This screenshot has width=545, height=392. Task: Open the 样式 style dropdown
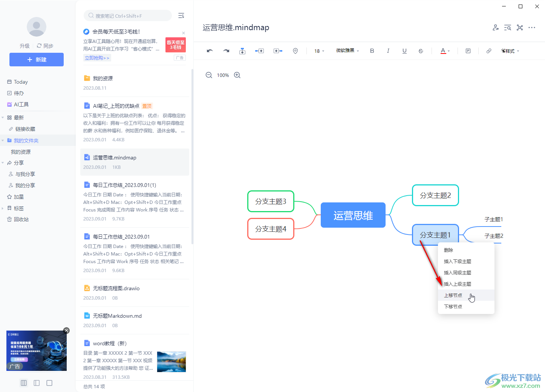tap(510, 51)
